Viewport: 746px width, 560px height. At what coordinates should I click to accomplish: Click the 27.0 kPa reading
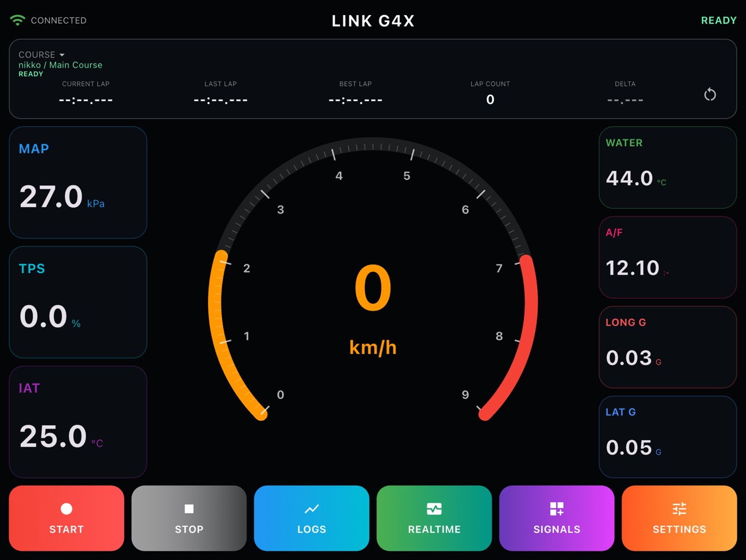click(62, 197)
